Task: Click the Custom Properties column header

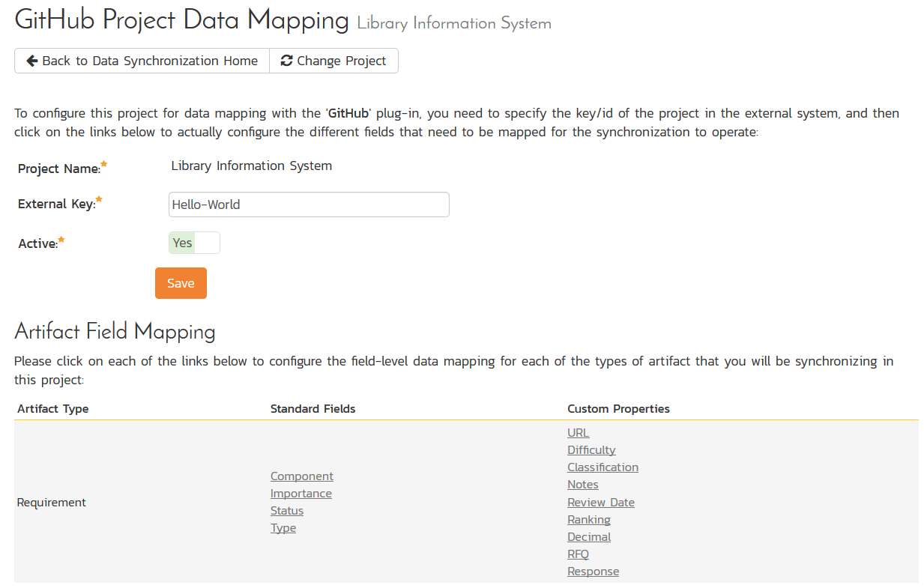Action: click(x=619, y=409)
